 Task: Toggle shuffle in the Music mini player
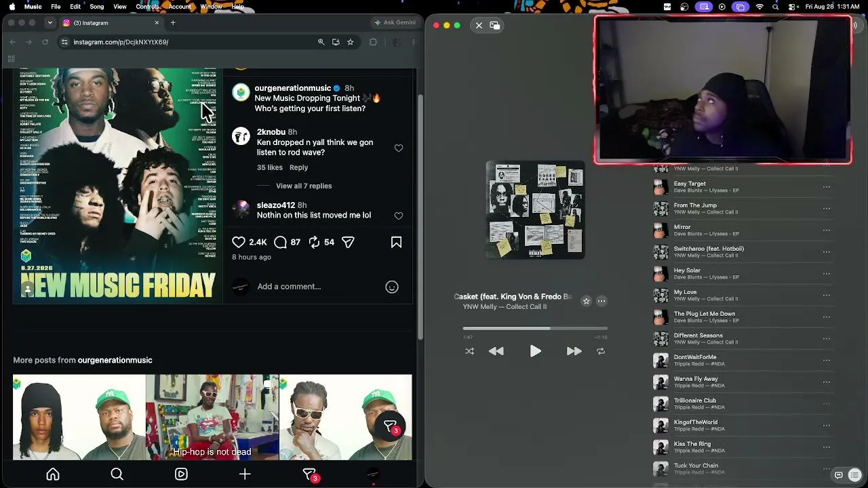(x=469, y=351)
